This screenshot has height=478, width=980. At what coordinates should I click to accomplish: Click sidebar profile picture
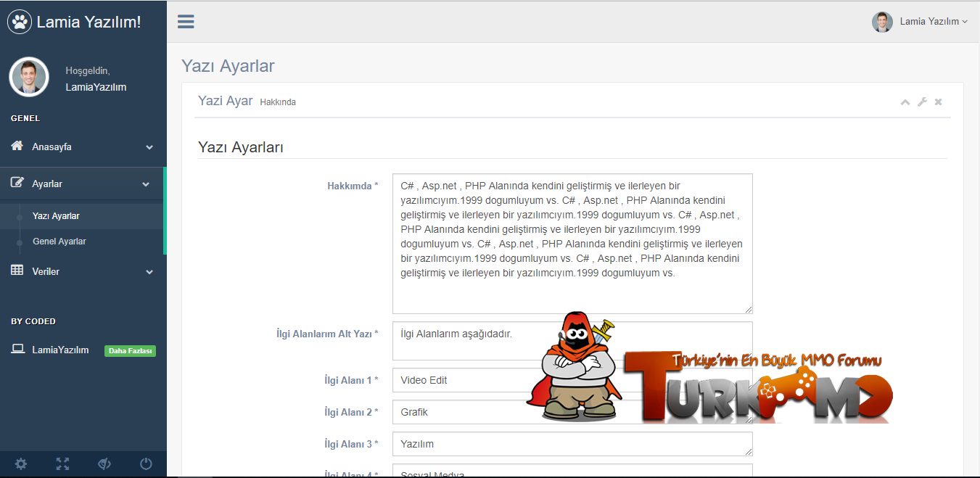point(29,77)
